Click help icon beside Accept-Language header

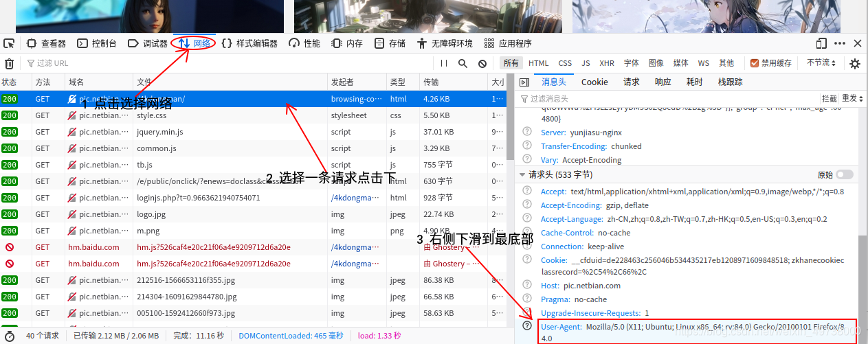coord(527,218)
